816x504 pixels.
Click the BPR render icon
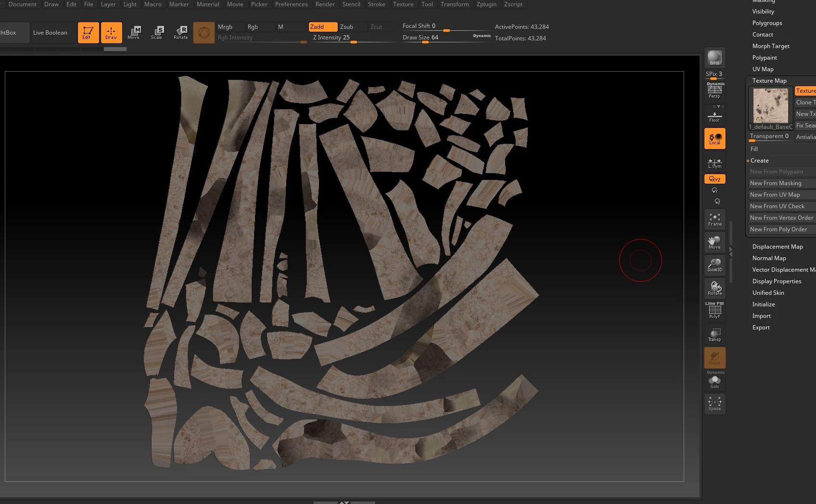(714, 58)
